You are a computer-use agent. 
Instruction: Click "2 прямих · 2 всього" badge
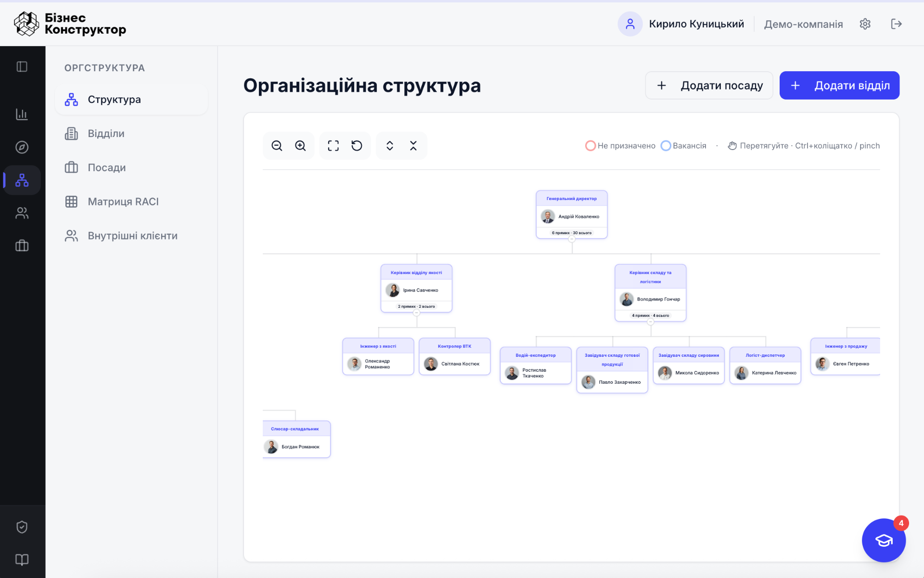pyautogui.click(x=416, y=306)
